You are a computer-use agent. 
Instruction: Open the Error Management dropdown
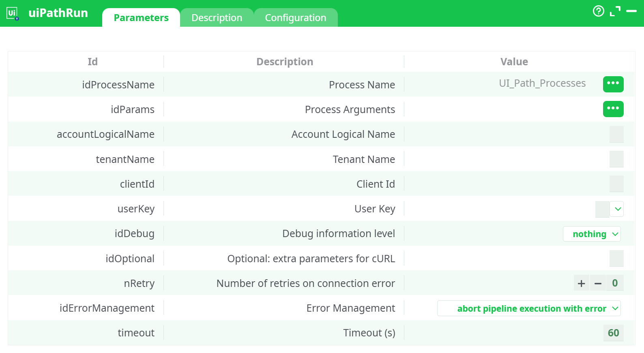point(529,308)
